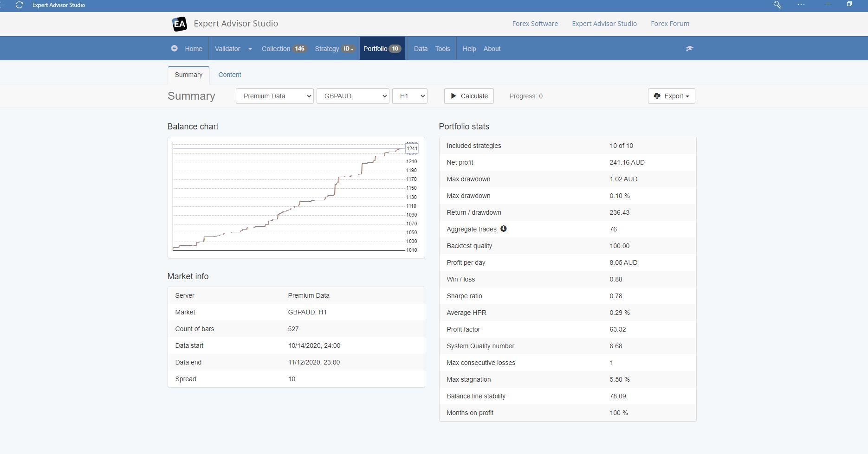Viewport: 868px width, 454px height.
Task: Click the Max consecutive losses label
Action: click(x=481, y=363)
